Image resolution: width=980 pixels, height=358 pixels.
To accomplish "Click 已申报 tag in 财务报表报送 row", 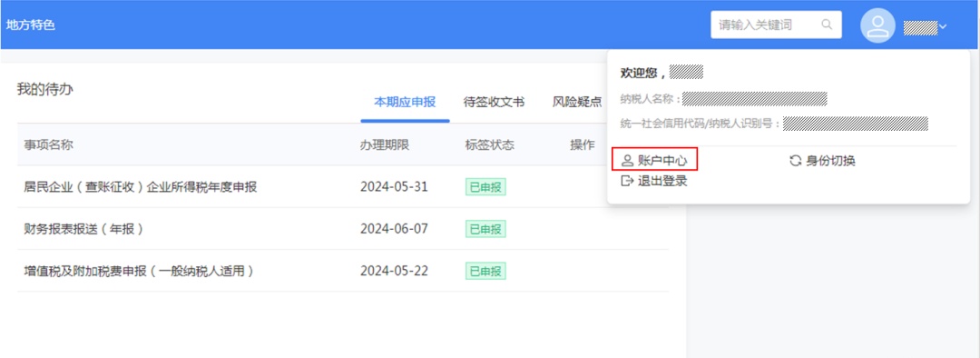I will (485, 229).
